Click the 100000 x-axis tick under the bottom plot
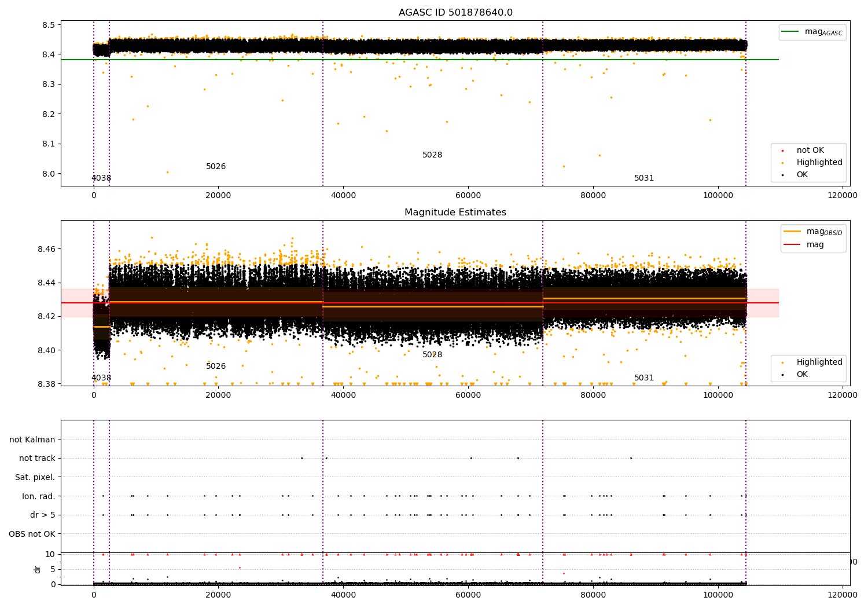Screen dimensions: 868x608 coord(718,595)
